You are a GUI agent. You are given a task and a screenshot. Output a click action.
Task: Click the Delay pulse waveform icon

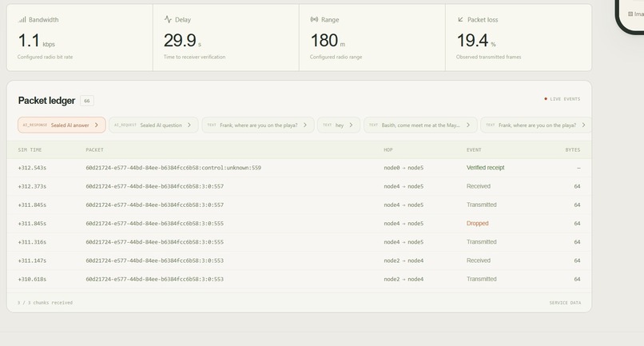[168, 19]
